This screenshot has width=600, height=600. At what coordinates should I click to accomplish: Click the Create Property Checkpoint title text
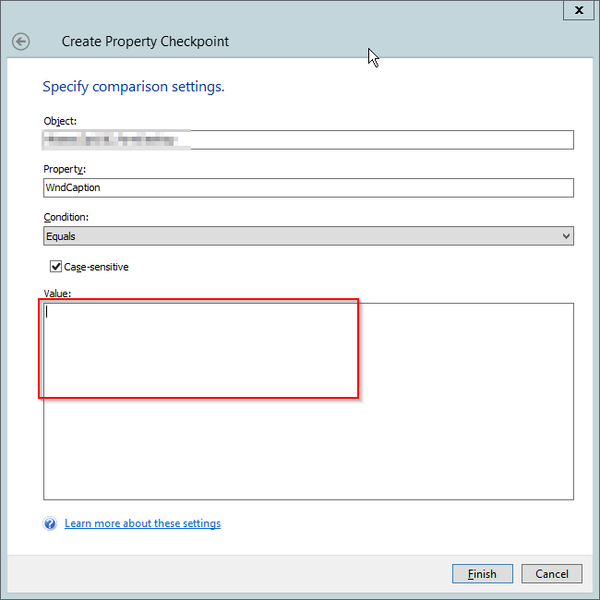tap(145, 42)
